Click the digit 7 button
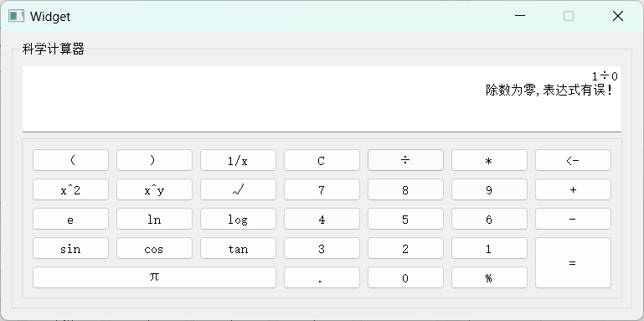Screen dimensions: 644x321 322,189
